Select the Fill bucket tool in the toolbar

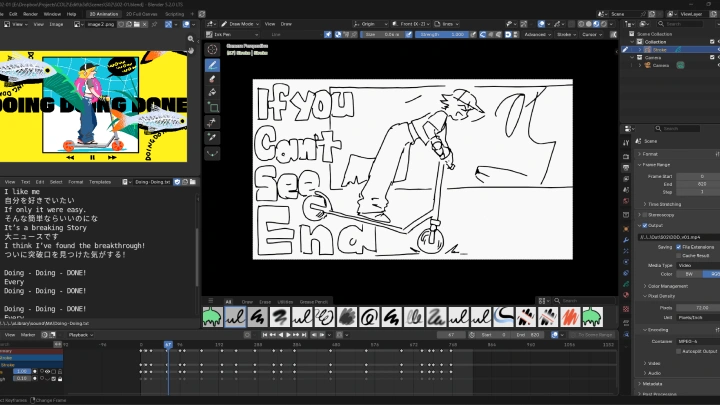[212, 92]
